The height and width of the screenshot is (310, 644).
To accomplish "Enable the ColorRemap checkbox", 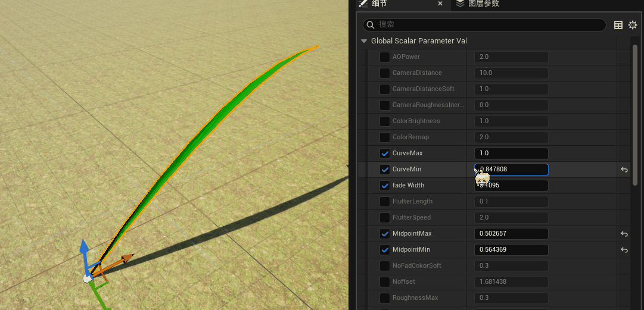I will [385, 137].
